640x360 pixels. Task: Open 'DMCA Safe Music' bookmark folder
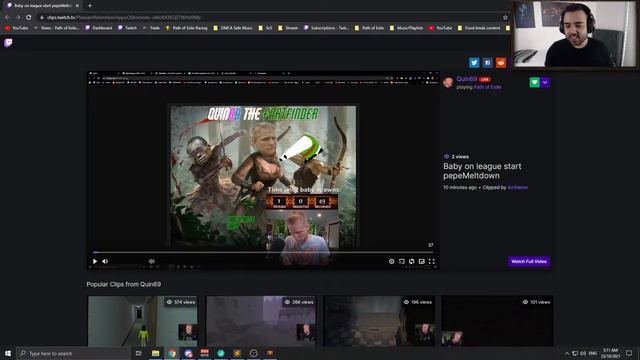click(x=233, y=28)
